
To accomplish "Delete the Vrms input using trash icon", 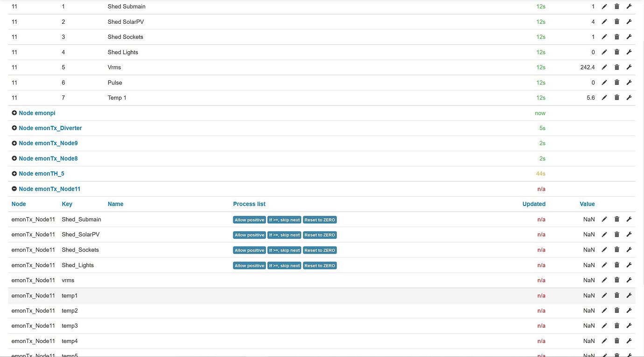I will 616,67.
